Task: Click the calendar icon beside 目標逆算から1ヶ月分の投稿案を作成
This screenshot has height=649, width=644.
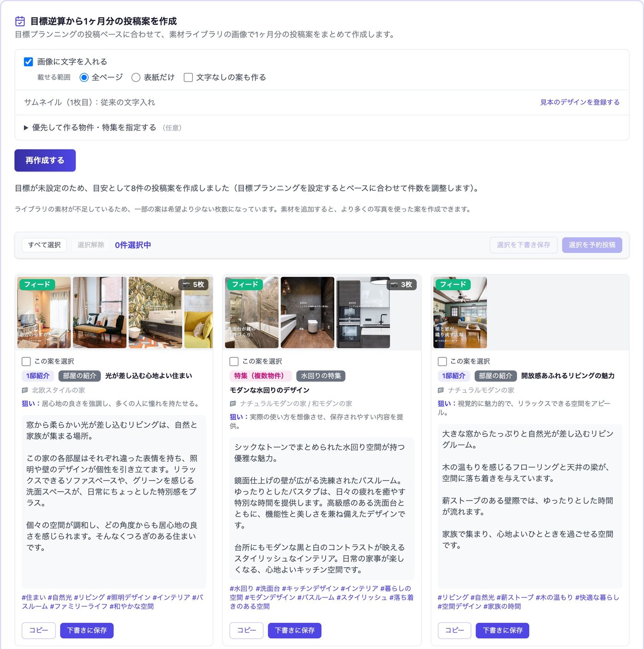Action: (x=20, y=21)
